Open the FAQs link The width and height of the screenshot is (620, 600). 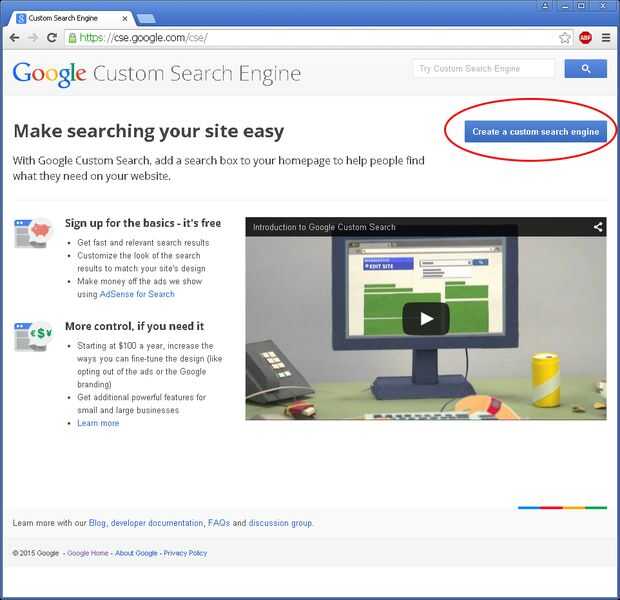(219, 523)
